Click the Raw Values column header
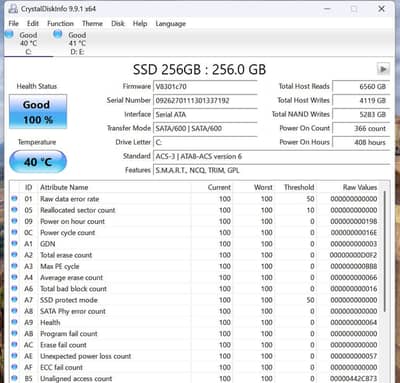 tap(349, 187)
